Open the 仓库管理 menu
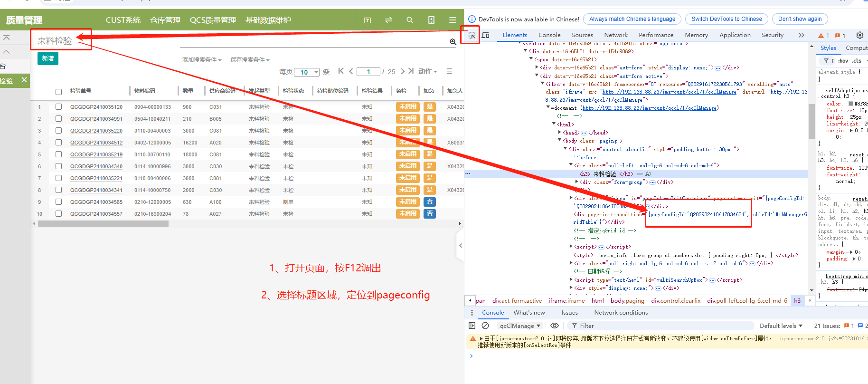This screenshot has width=868, height=384. [x=165, y=20]
